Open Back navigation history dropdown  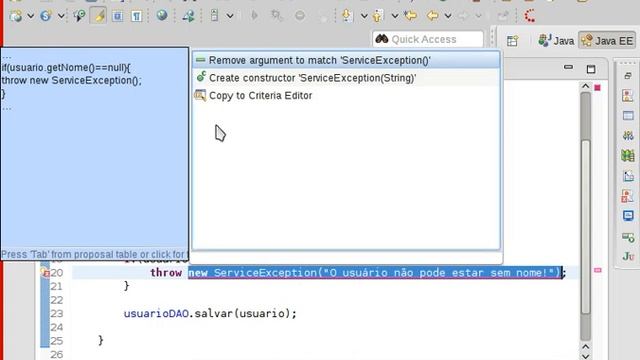click(x=448, y=16)
